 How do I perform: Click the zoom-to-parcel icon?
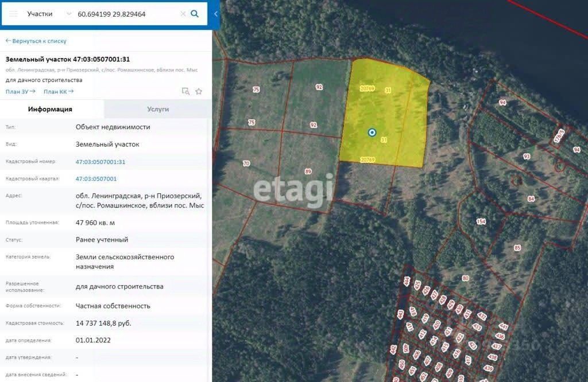185,91
